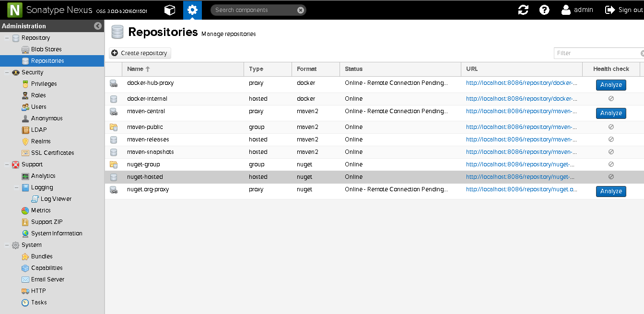This screenshot has width=644, height=314.
Task: Open the docker-internal repository URL link
Action: click(522, 99)
